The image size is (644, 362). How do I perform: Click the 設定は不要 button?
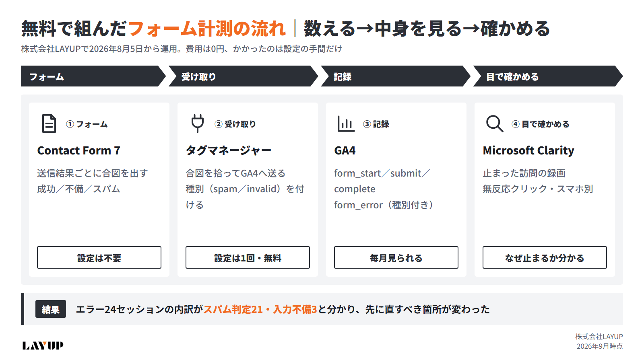(99, 257)
